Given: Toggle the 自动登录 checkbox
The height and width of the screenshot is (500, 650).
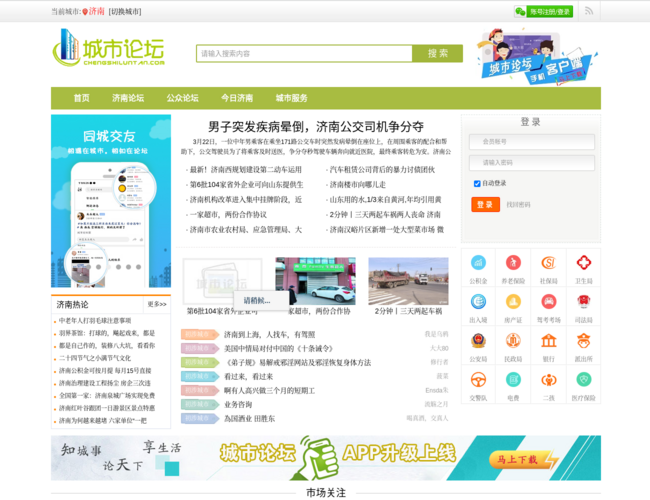Looking at the screenshot, I should coord(477,184).
